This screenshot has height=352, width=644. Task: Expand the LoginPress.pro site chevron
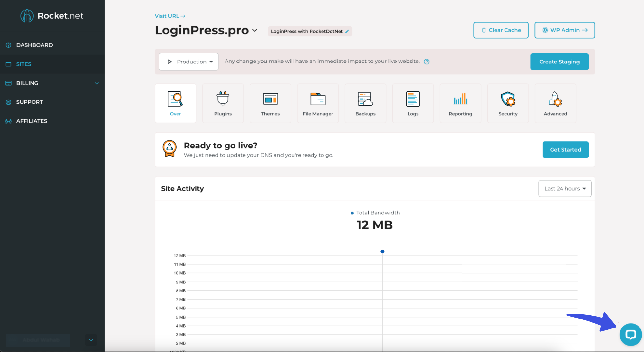point(255,30)
